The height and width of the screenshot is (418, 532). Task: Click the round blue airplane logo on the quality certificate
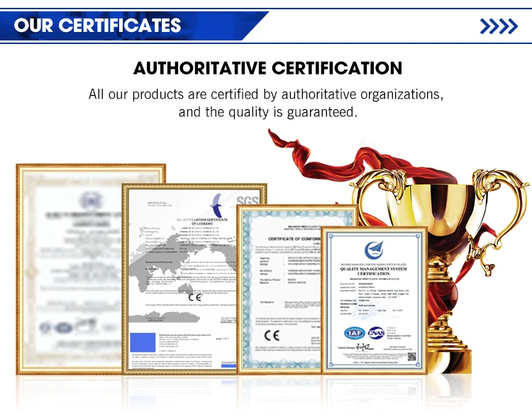(x=374, y=251)
